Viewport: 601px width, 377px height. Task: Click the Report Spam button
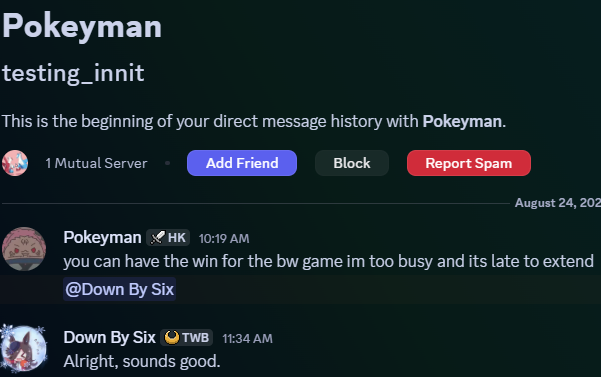[x=469, y=163]
